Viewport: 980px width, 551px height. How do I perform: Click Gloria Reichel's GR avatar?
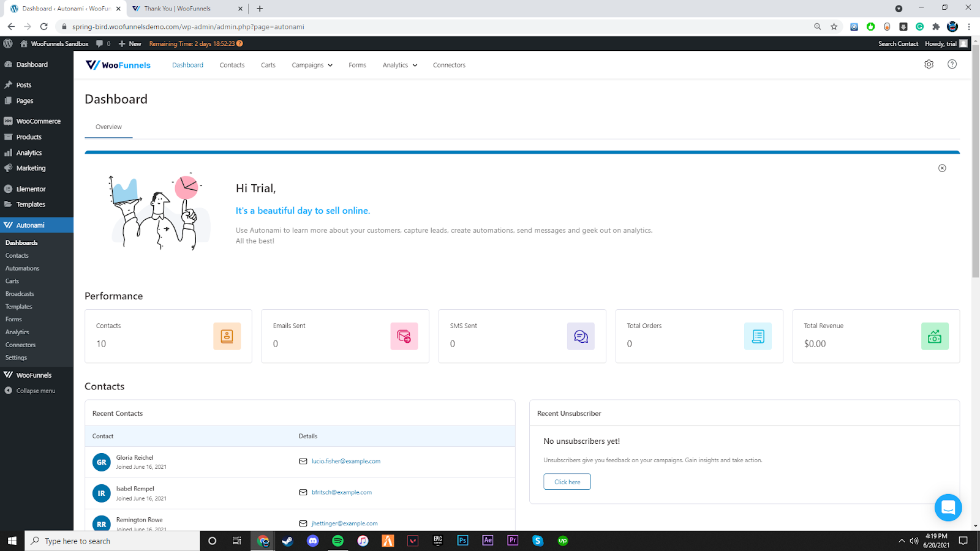pyautogui.click(x=102, y=462)
